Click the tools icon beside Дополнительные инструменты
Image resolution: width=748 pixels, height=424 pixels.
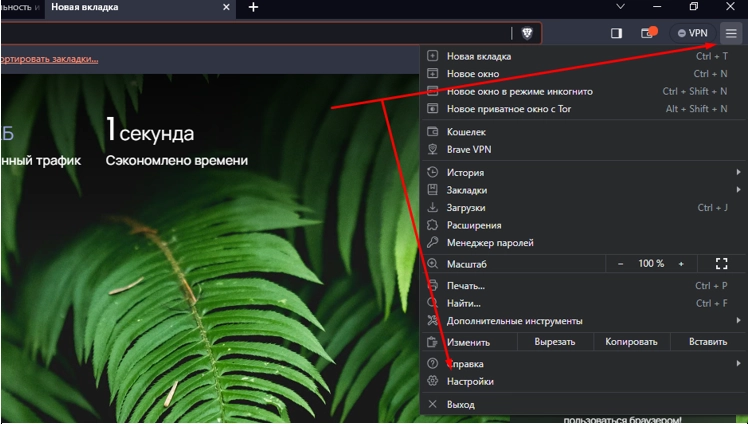[x=432, y=321]
